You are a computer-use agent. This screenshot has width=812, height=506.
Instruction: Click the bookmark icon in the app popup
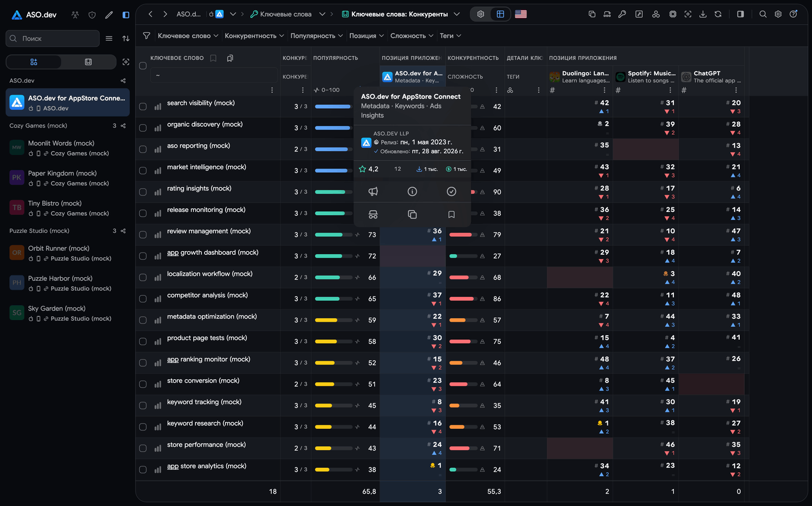point(451,215)
